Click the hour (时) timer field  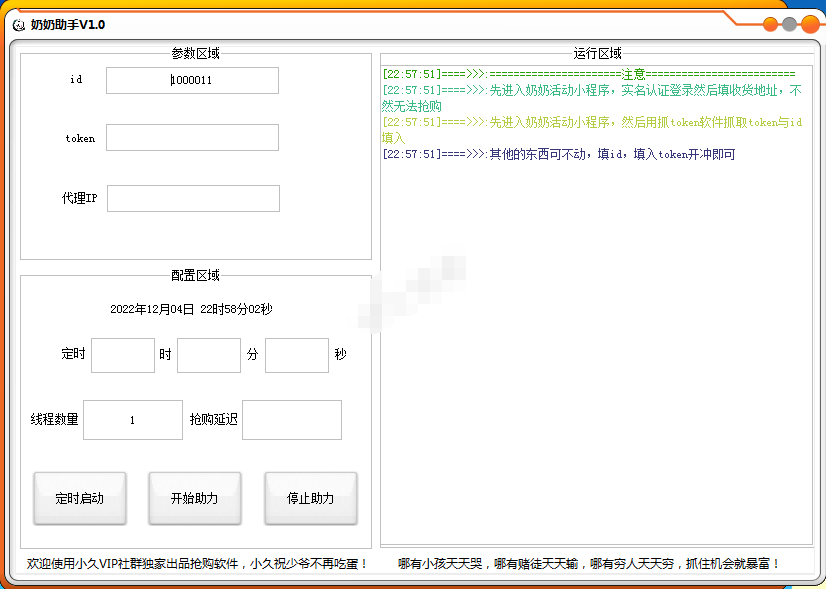pos(122,355)
